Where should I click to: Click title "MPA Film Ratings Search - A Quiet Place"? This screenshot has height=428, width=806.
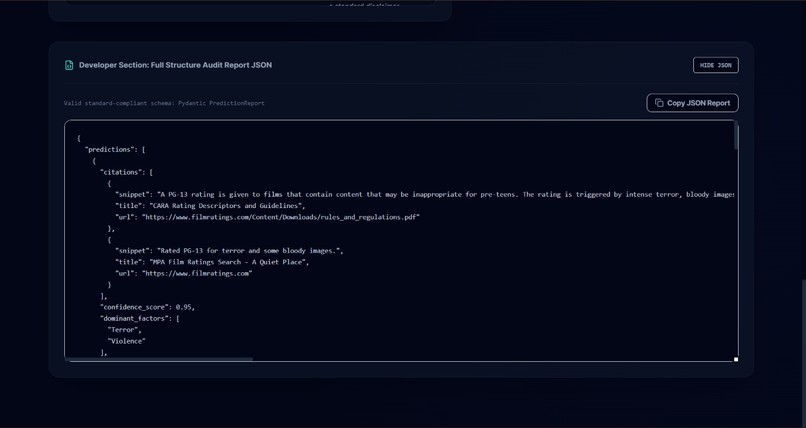pyautogui.click(x=212, y=262)
